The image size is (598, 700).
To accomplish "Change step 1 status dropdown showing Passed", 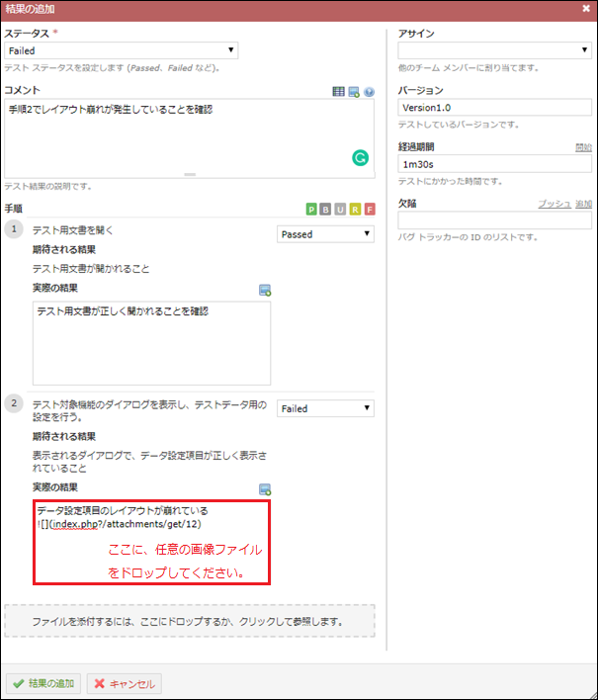I will click(325, 234).
